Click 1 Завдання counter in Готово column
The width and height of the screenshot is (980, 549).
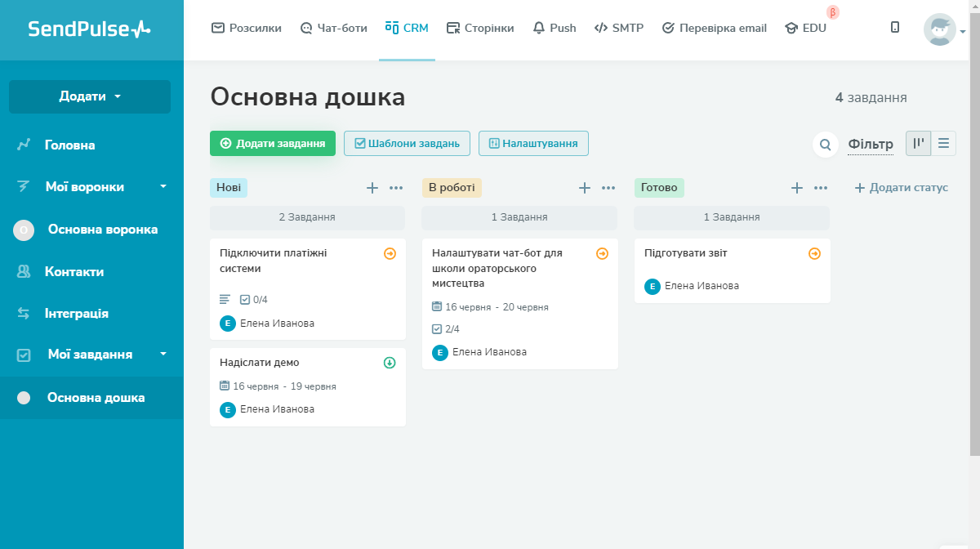732,217
